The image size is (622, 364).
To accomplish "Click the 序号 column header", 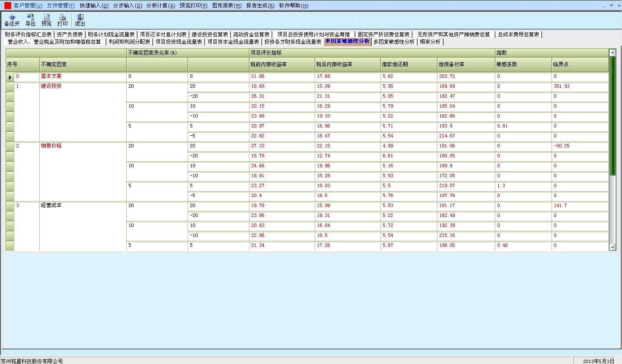I will click(23, 64).
